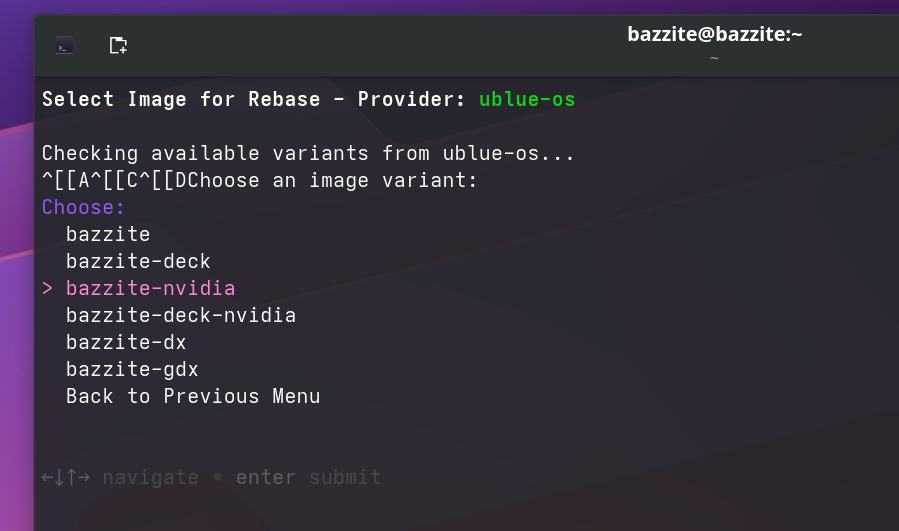Click the 'Checking available variants' line
The height and width of the screenshot is (531, 899).
[308, 153]
